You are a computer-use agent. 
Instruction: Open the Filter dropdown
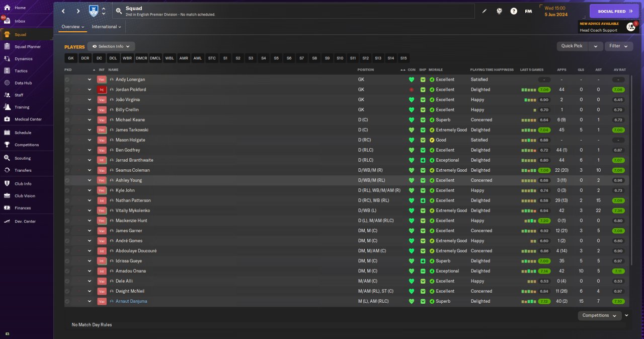coord(618,46)
